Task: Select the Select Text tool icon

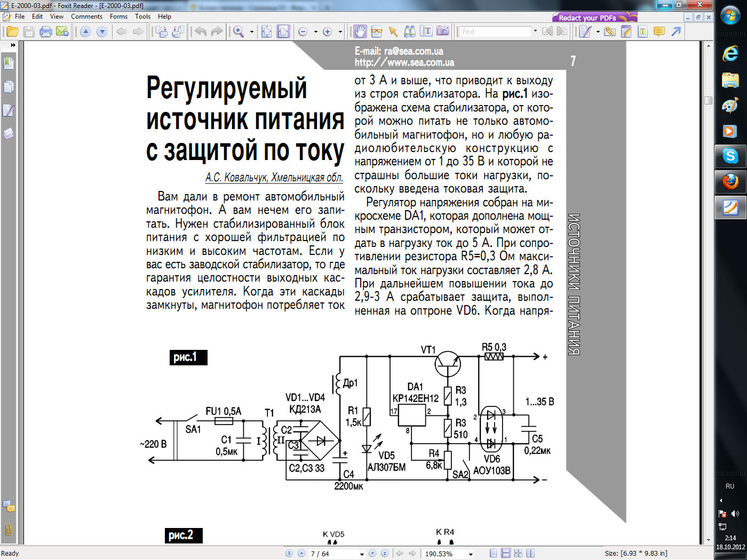Action: click(x=426, y=32)
